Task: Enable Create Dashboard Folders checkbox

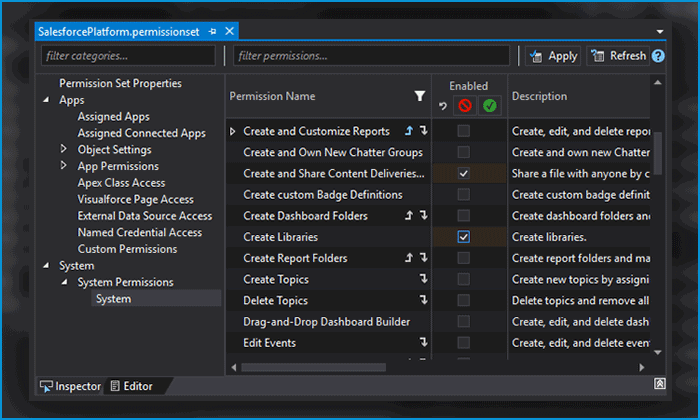Action: pos(464,216)
